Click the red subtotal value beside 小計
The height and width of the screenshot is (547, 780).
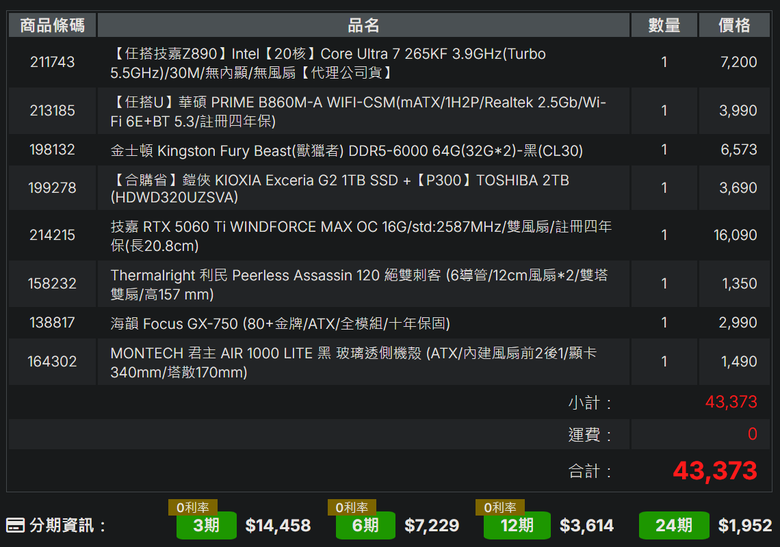[x=731, y=402]
